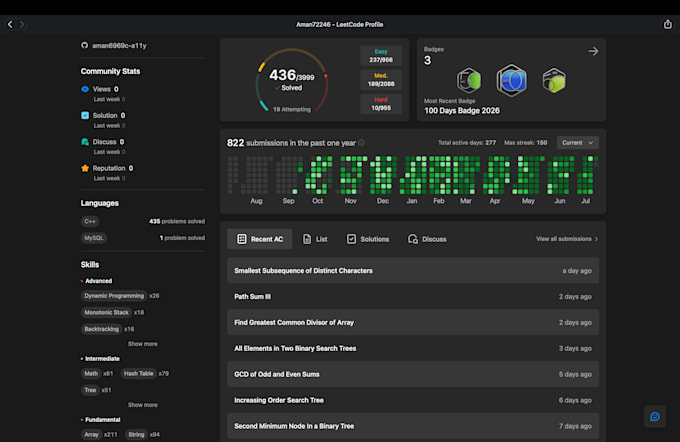Viewport: 680px width, 442px height.
Task: Select the Tree skill tag
Action: tap(90, 390)
